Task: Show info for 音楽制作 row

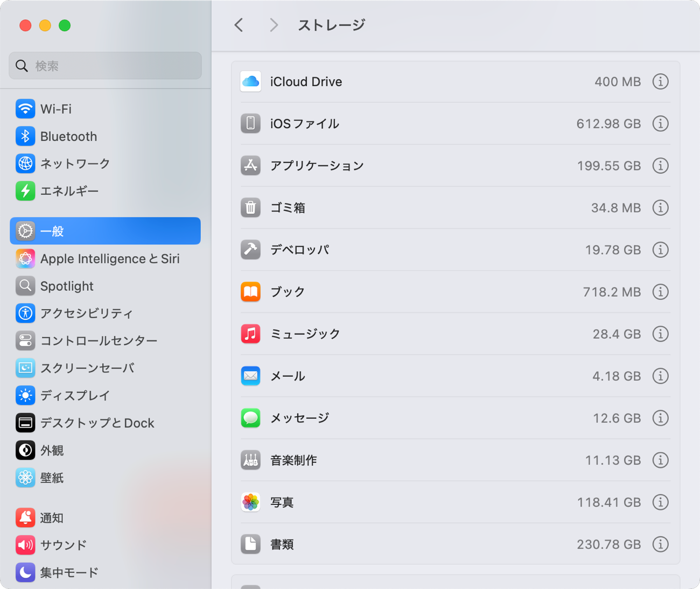Action: point(660,460)
